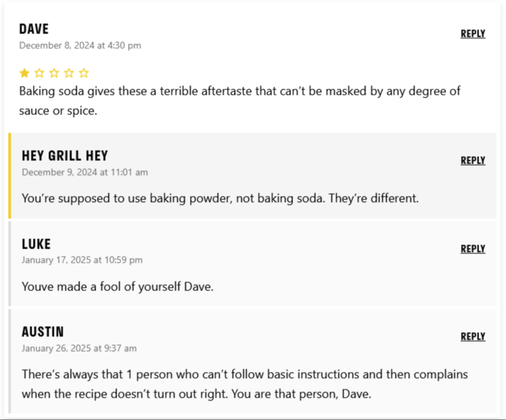Open the January 26, 2025 comment timestamp
The height and width of the screenshot is (420, 506).
[x=79, y=348]
